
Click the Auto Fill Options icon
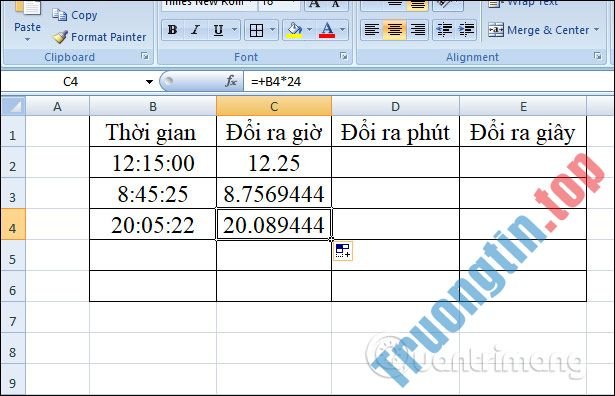pyautogui.click(x=343, y=251)
